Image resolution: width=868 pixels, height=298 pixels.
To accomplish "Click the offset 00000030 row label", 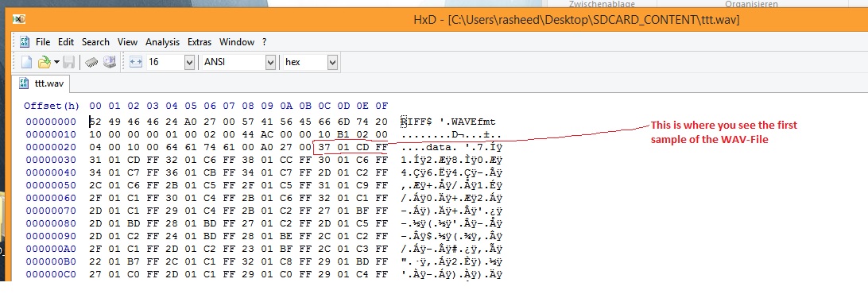I will click(51, 160).
